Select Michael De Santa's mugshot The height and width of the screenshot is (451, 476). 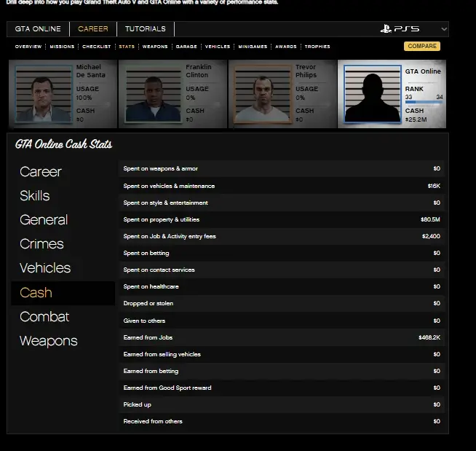tap(35, 95)
